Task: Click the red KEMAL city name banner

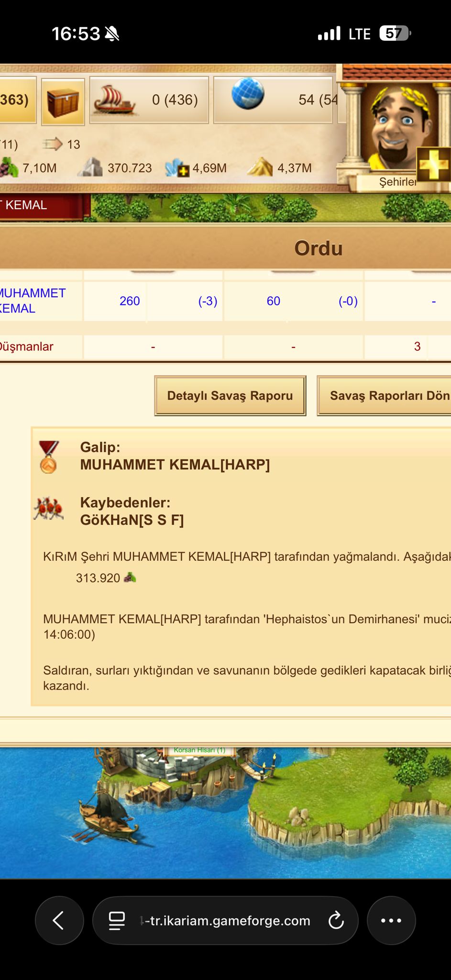Action: point(45,206)
